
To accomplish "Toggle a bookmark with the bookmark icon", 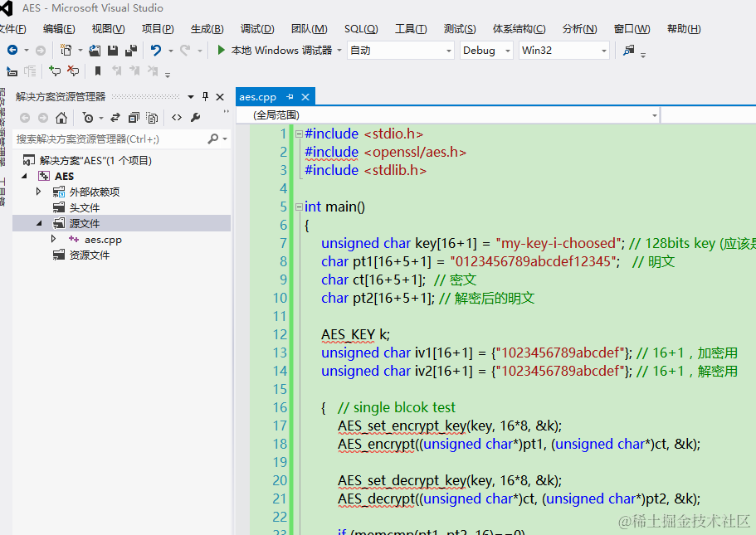I will pos(98,71).
